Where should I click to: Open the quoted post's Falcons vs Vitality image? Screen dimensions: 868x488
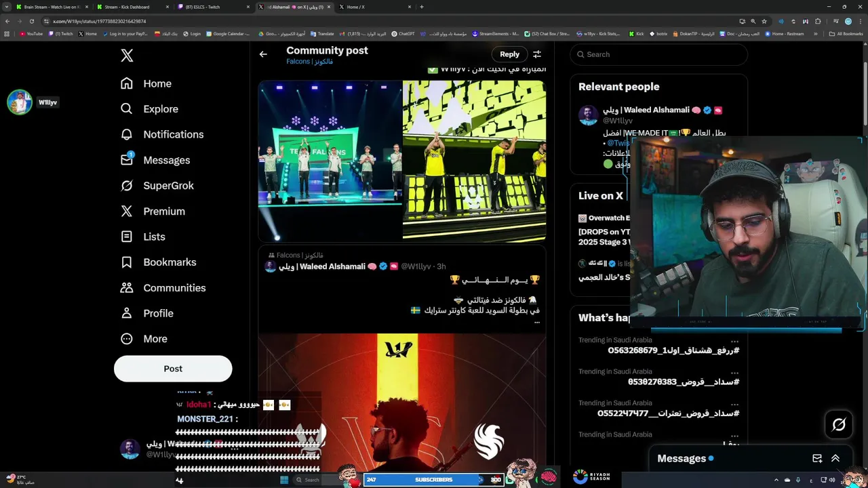click(401, 403)
